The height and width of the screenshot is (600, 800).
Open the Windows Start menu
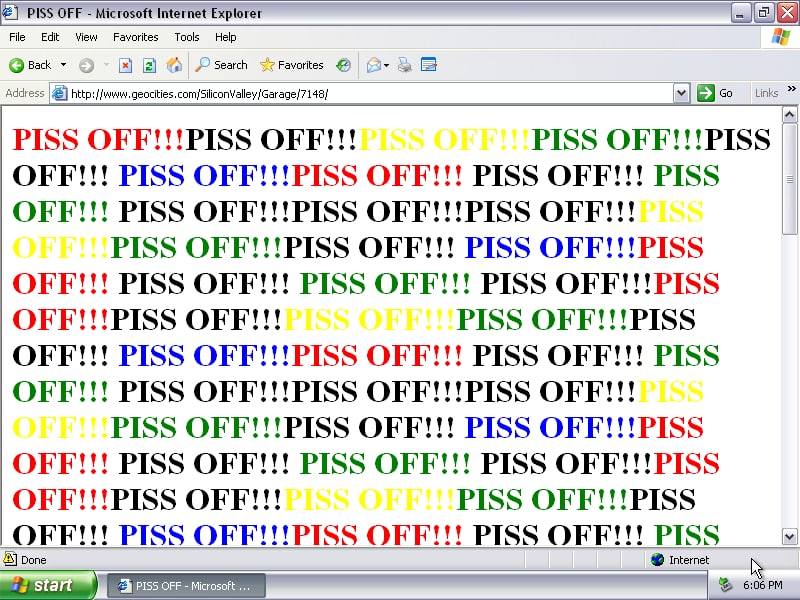point(48,586)
